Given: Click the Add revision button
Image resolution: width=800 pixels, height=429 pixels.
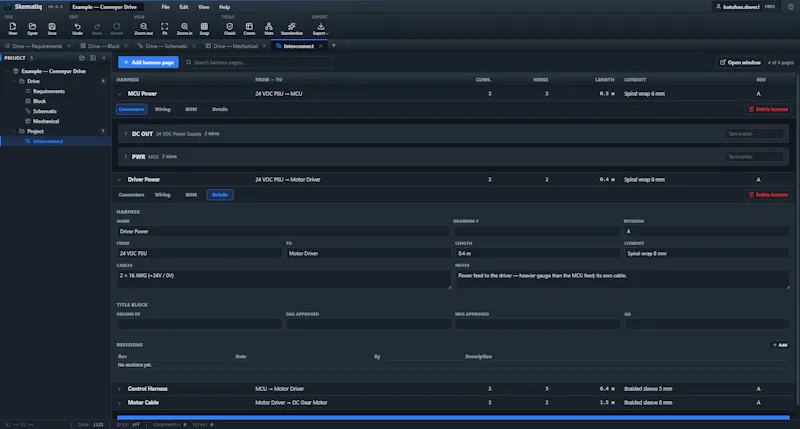Looking at the screenshot, I should tap(780, 345).
